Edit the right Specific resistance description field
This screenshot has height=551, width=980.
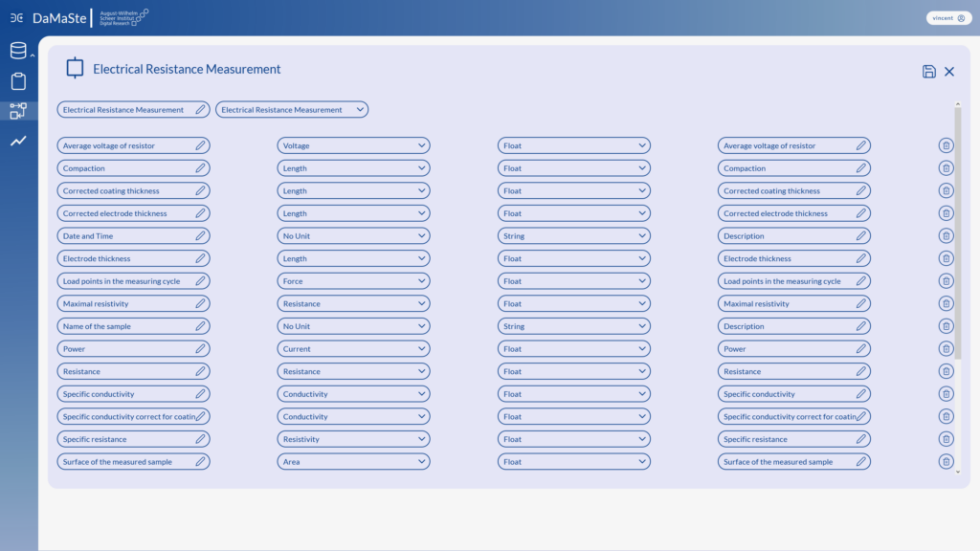[793, 438]
